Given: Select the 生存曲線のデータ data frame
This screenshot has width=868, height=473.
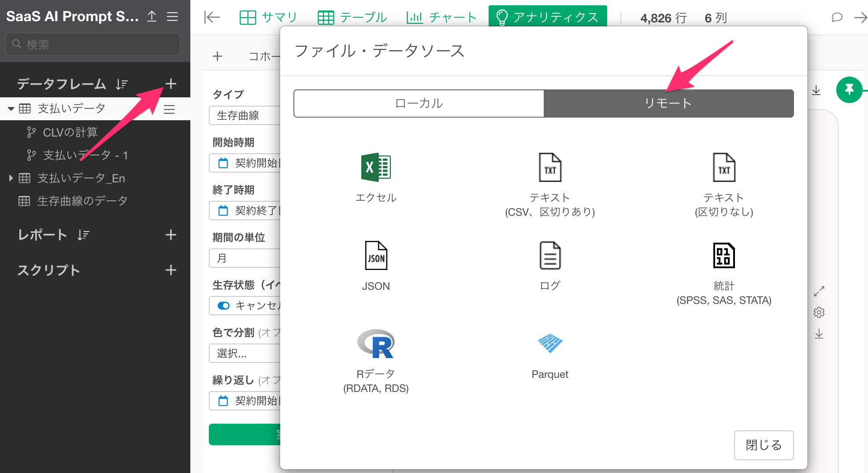Looking at the screenshot, I should click(x=82, y=201).
